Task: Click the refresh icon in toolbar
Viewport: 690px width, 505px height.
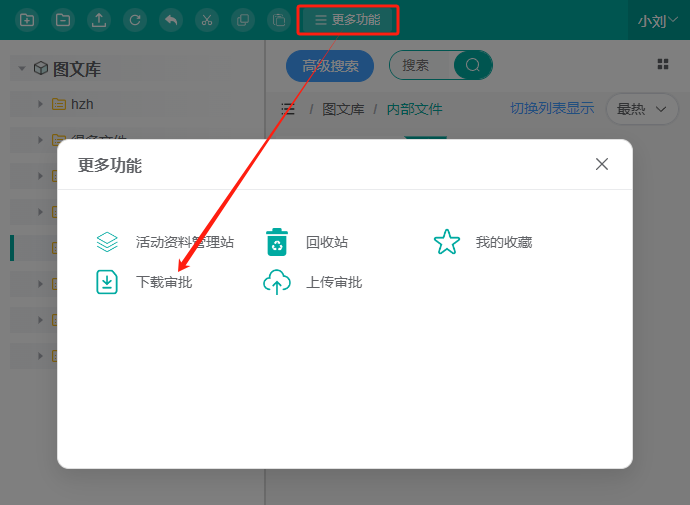Action: pos(135,20)
